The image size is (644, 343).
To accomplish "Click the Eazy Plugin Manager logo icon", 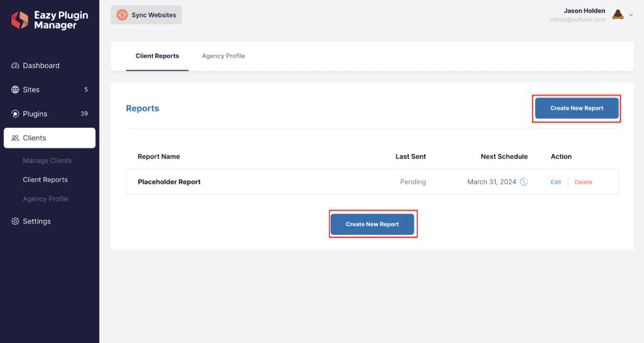I will [x=19, y=20].
